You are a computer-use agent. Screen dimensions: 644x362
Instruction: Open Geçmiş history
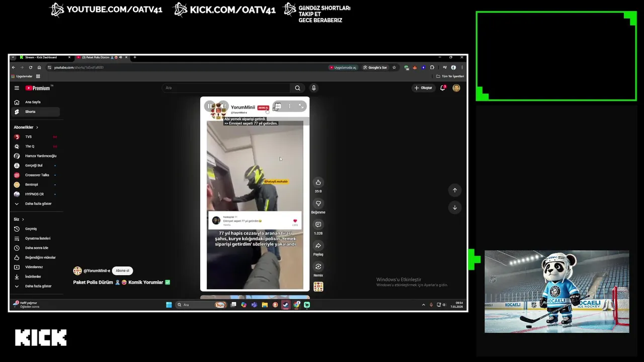tap(36, 229)
